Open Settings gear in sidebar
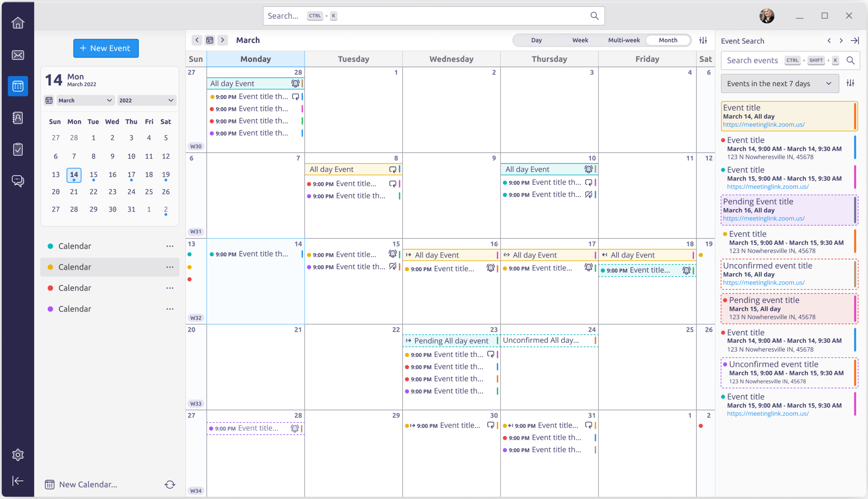 coord(18,455)
